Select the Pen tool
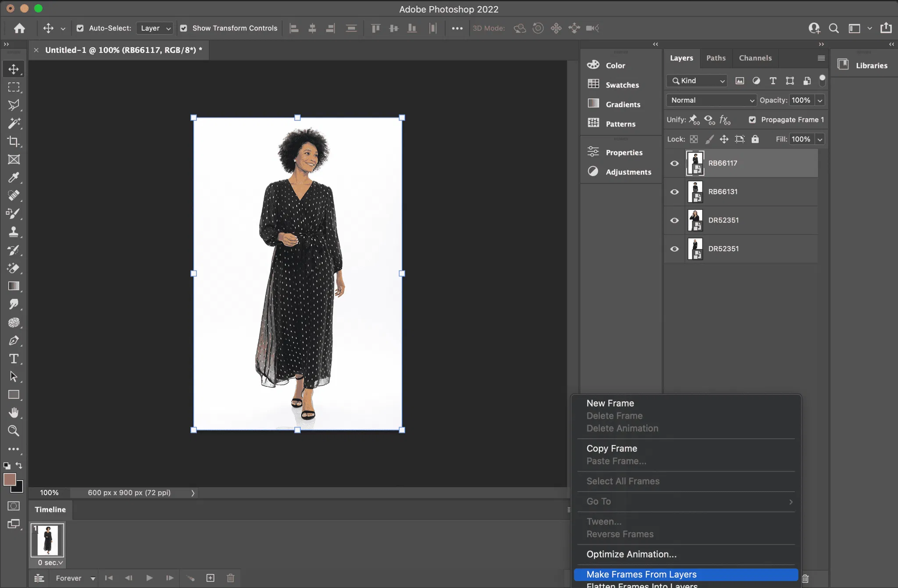 click(14, 340)
